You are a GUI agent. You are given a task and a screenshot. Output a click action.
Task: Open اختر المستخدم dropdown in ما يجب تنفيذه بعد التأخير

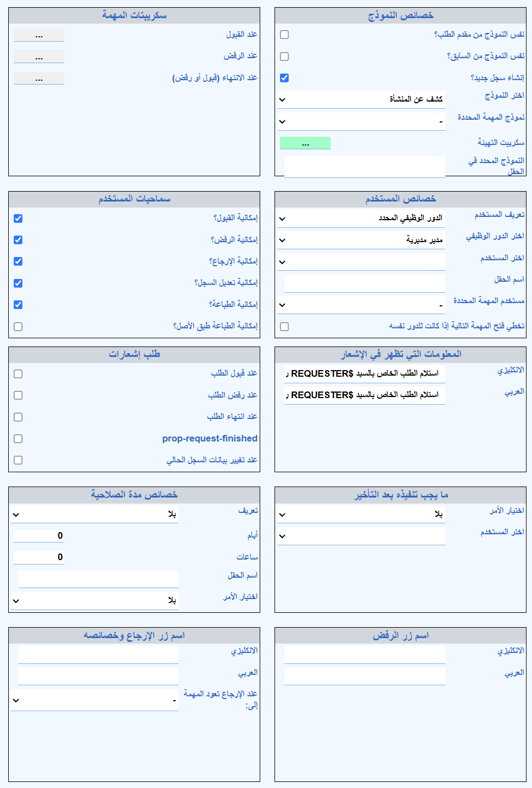tap(361, 536)
